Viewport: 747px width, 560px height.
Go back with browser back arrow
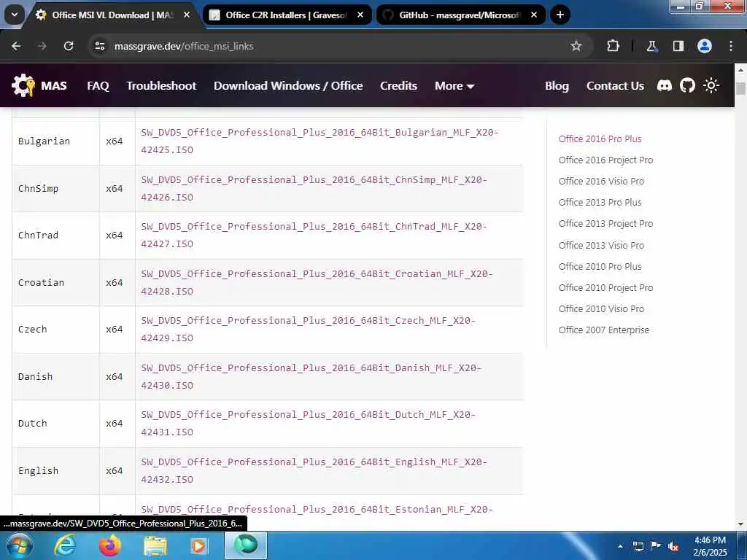pos(16,46)
